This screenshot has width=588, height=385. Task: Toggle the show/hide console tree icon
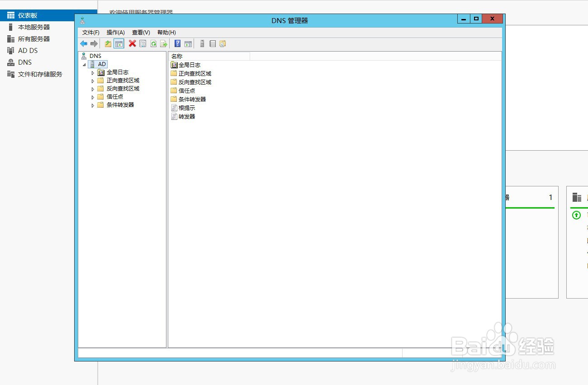point(119,44)
